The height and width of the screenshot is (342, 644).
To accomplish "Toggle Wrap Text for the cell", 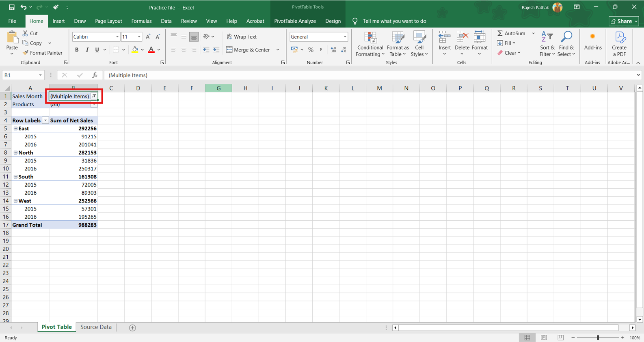I will coord(242,37).
